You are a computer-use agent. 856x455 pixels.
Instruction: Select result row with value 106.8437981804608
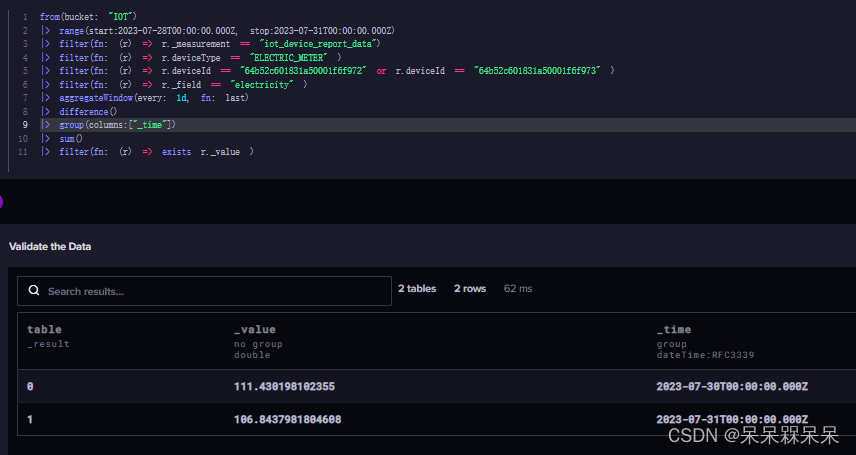tap(437, 419)
